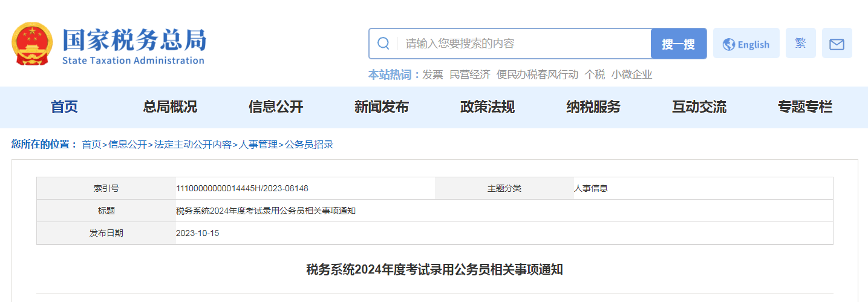868x302 pixels.
Task: Open the 专题专栏 menu item
Action: [805, 108]
